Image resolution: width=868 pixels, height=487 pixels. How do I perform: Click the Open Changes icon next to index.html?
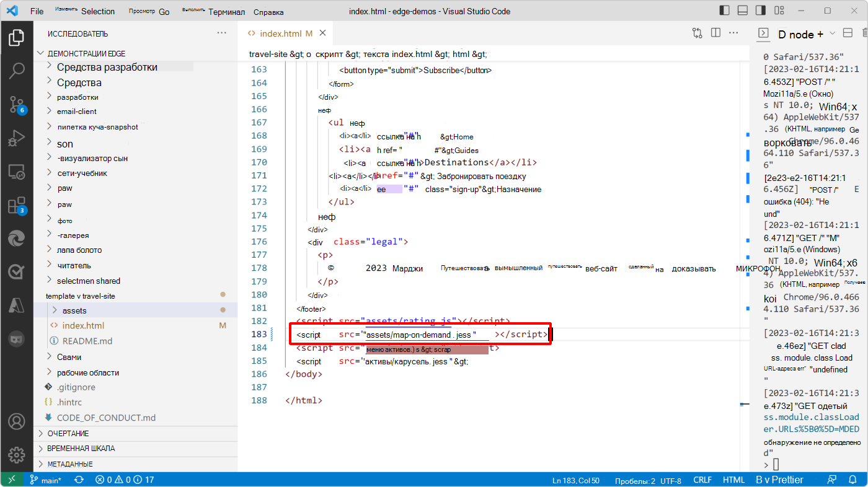pos(697,33)
